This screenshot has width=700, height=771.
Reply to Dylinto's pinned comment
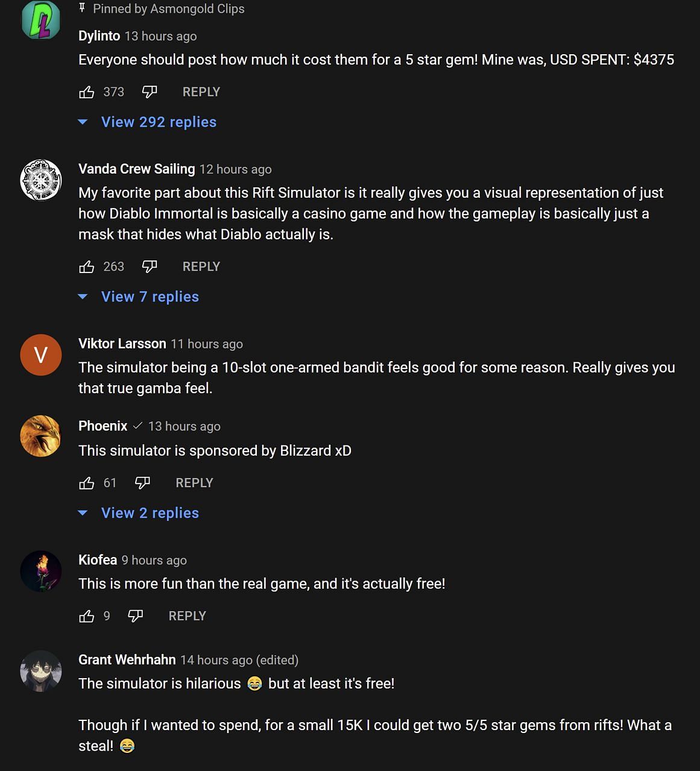[201, 92]
